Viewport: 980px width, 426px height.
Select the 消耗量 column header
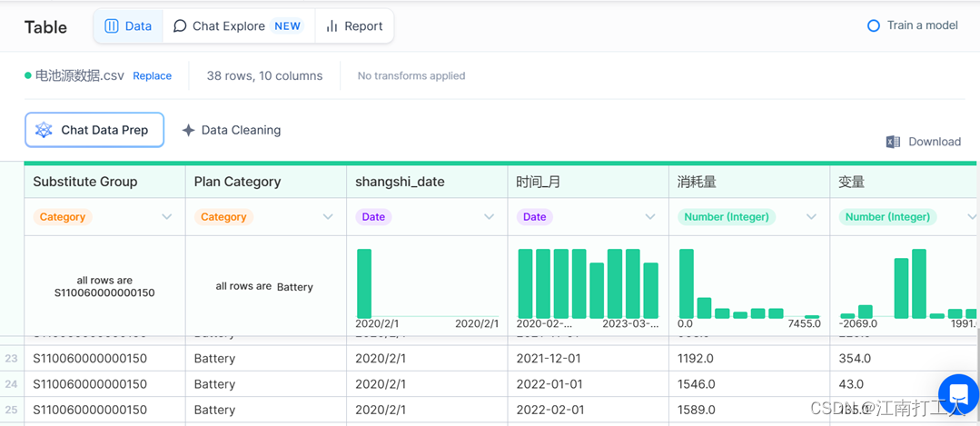(749, 182)
